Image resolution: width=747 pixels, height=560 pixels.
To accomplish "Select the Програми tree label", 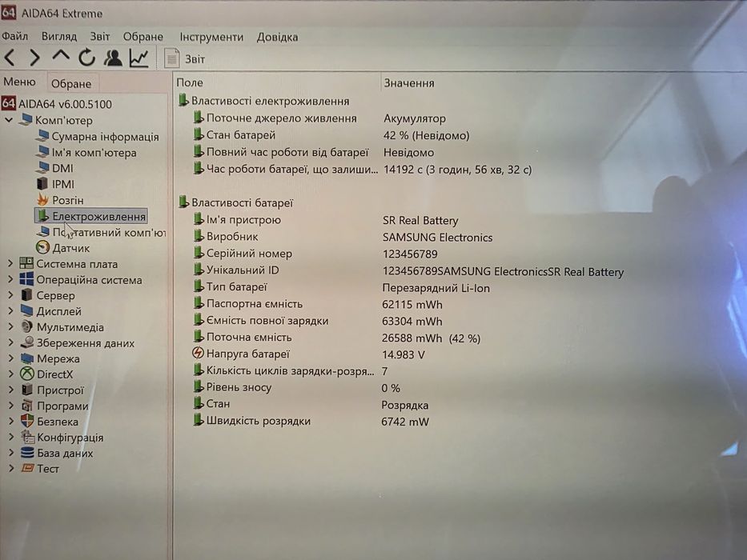I will point(63,406).
